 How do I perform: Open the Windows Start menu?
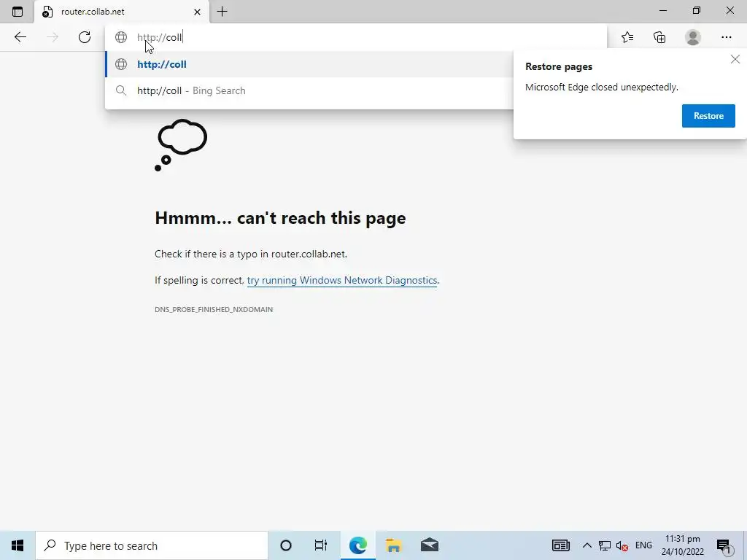[18, 545]
